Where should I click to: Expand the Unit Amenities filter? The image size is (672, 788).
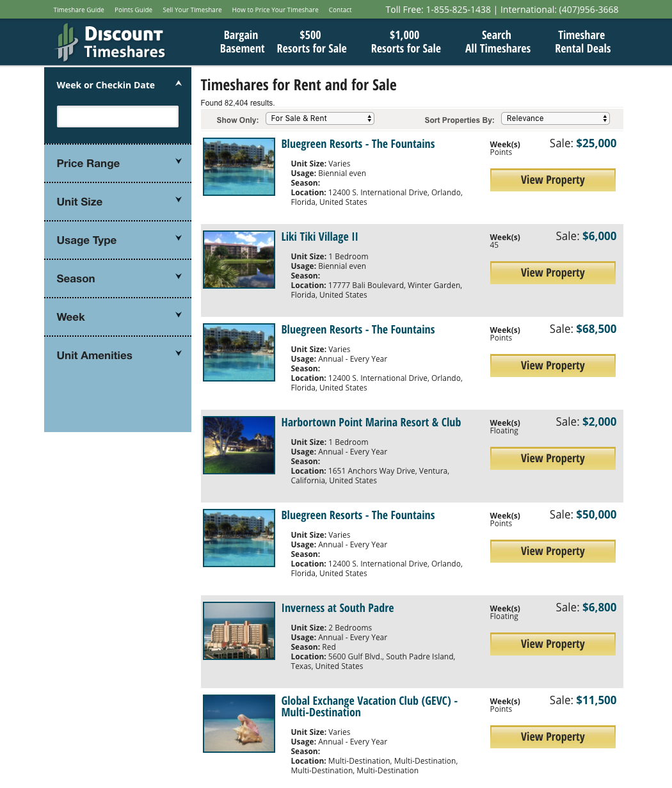click(x=118, y=355)
